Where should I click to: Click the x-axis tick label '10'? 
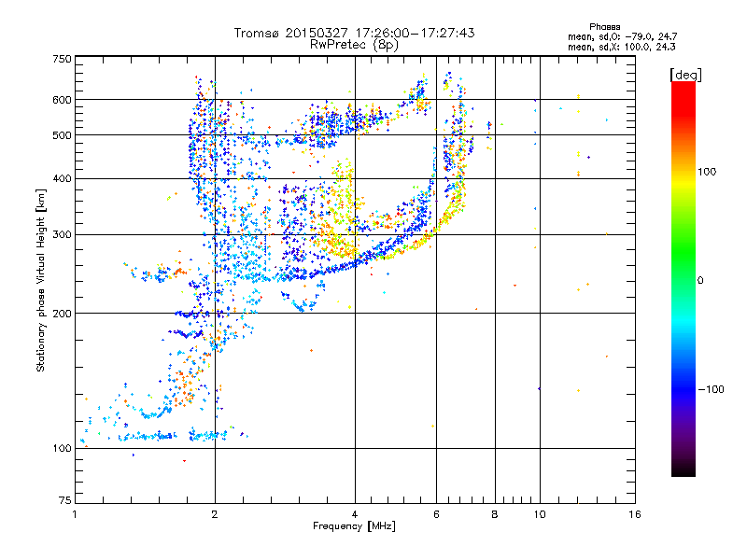(x=540, y=514)
